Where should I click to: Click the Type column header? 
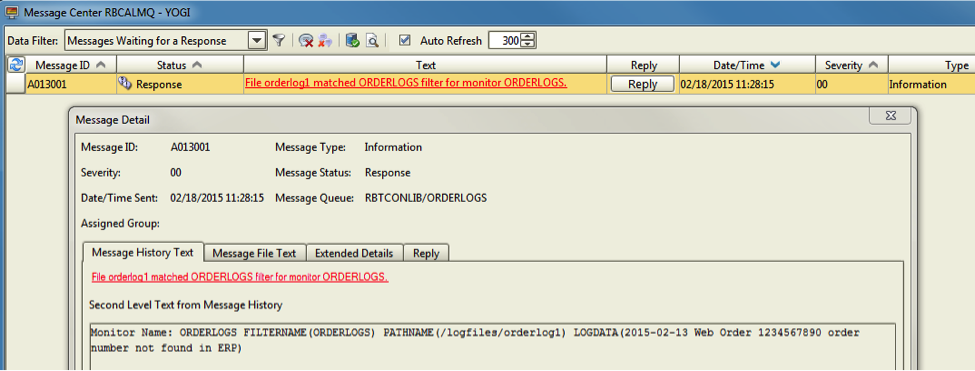pos(931,65)
